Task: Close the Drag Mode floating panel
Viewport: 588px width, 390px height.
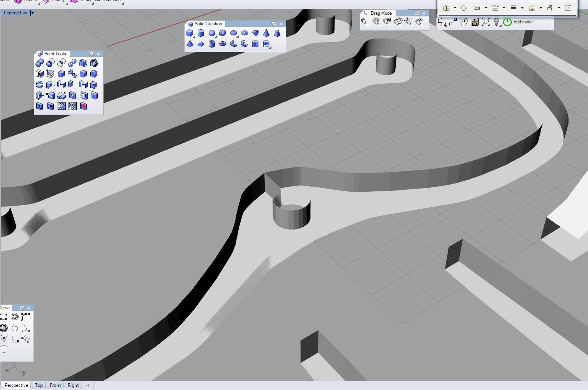Action: (424, 13)
